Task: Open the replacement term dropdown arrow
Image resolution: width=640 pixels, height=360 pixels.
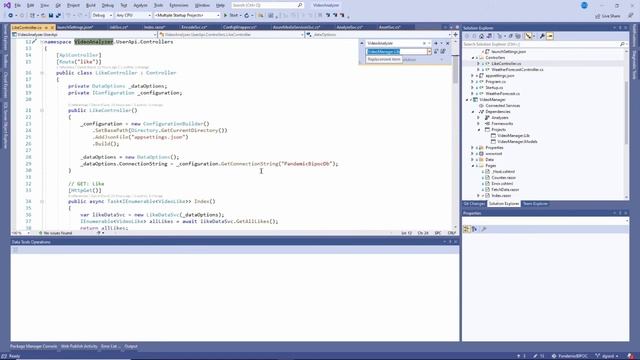Action: tap(429, 51)
